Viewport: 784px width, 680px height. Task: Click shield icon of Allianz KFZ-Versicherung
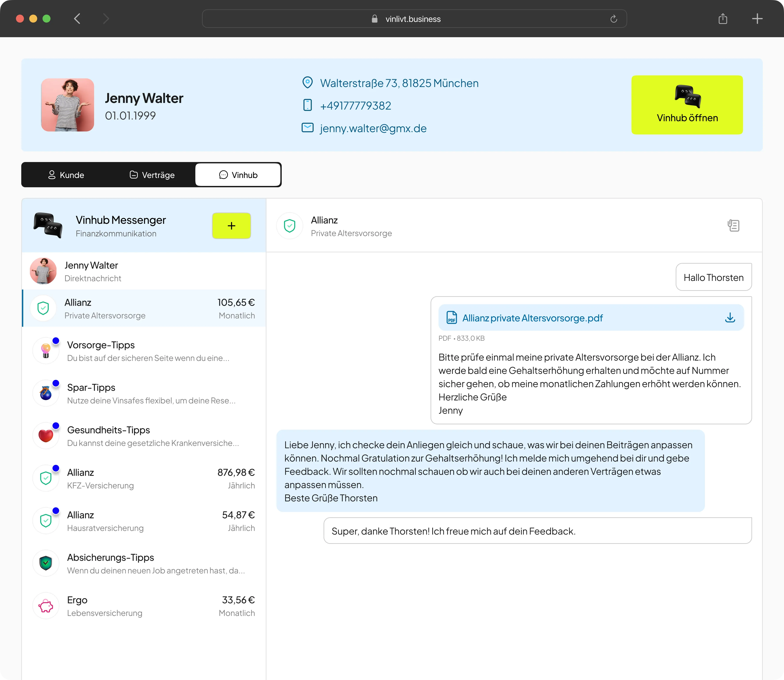46,478
